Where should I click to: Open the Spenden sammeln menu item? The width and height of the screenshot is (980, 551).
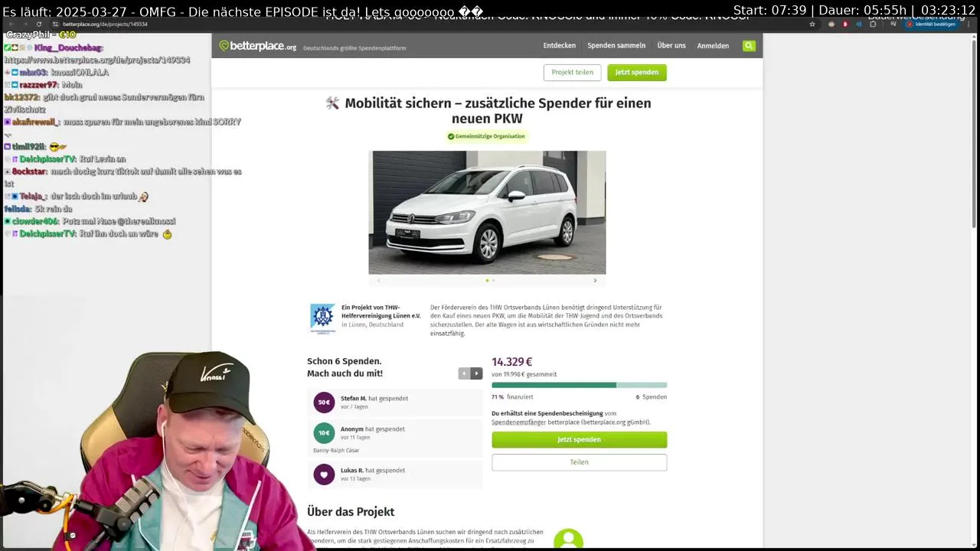point(616,45)
